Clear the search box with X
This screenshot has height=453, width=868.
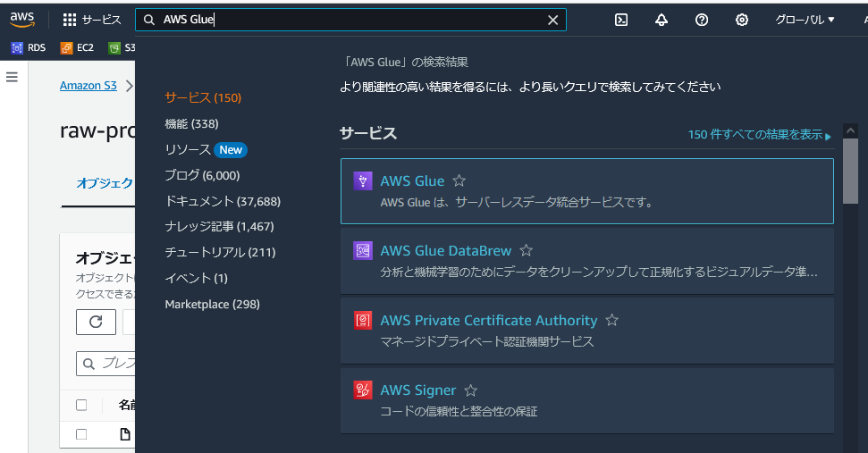point(553,20)
